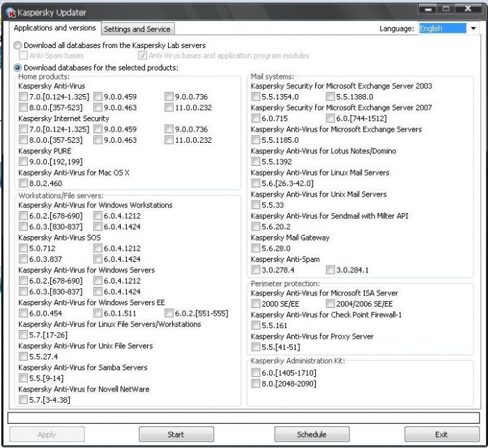Viewport: 488px width, 448px height.
Task: Select Download databases for the selected products
Action: point(17,68)
